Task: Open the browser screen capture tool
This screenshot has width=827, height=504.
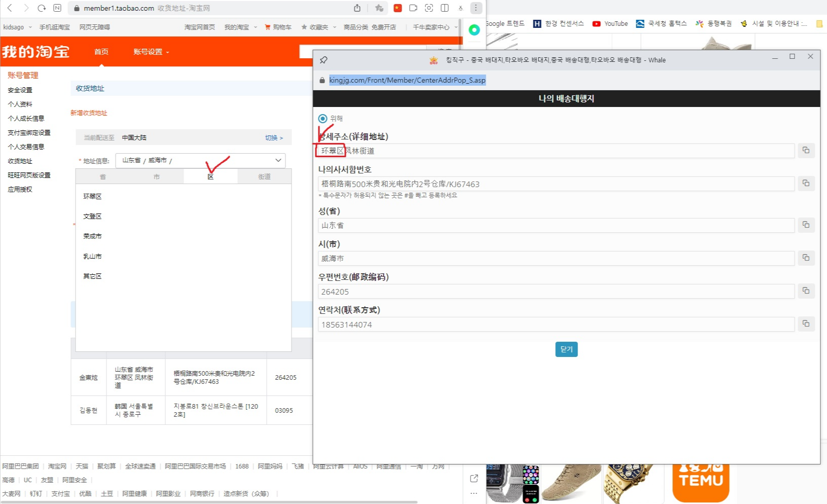Action: [x=429, y=8]
